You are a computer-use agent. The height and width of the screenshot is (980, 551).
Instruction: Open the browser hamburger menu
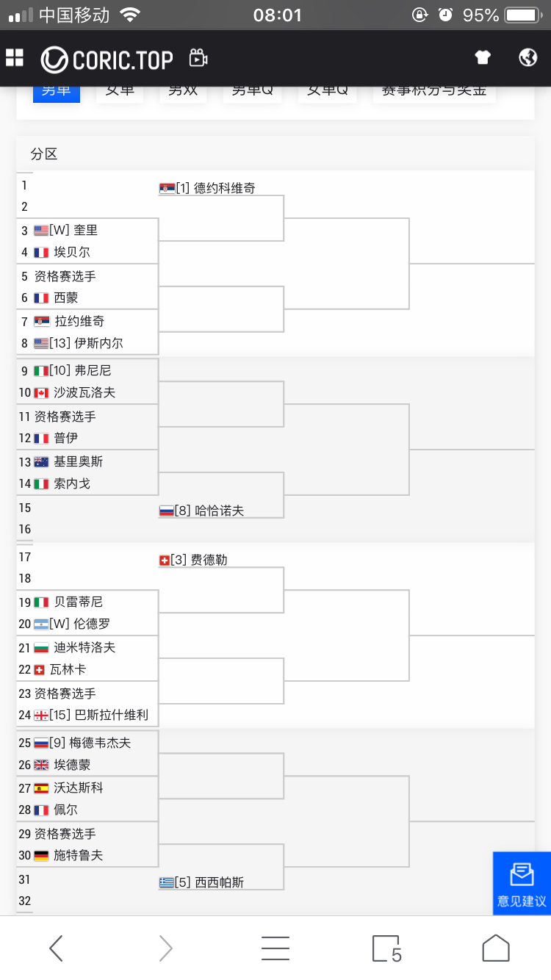point(275,948)
